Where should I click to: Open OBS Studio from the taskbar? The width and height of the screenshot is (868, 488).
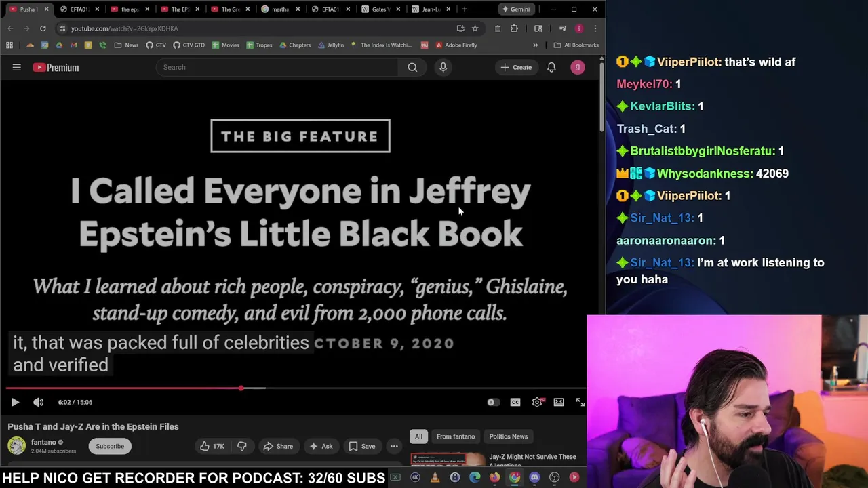(x=555, y=478)
